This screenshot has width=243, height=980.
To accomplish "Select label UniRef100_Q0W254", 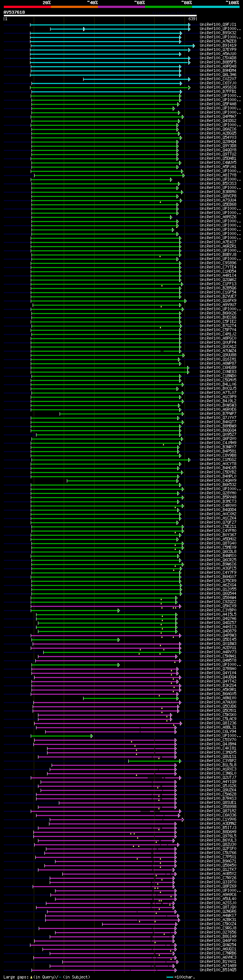I will click(x=218, y=945).
